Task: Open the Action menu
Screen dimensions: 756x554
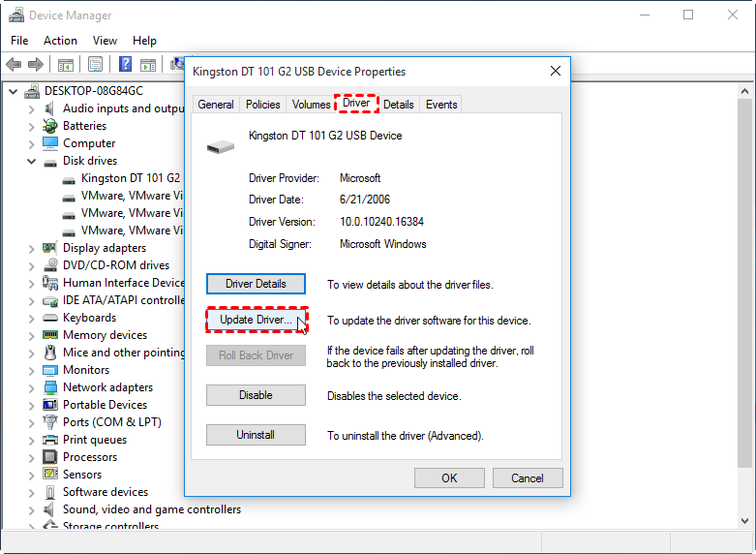Action: 60,41
